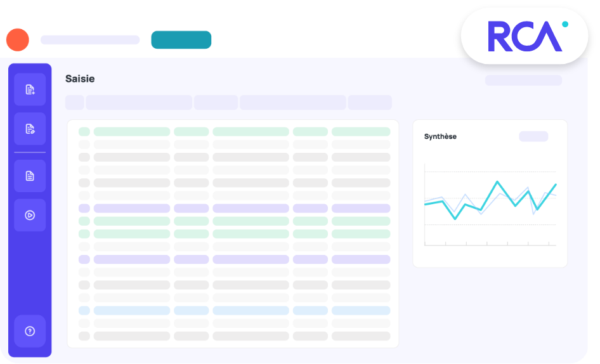Click the Synthèse card title
Screen dimensions: 600x364
pos(440,136)
